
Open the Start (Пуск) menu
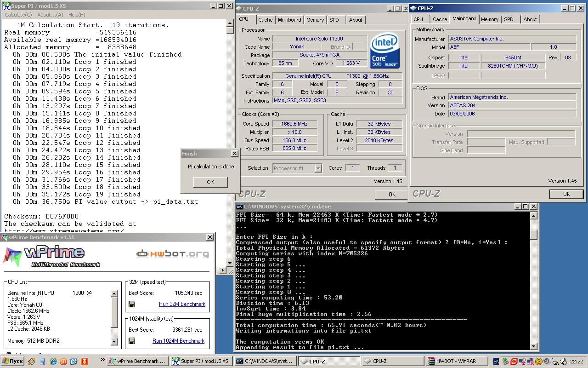(x=12, y=361)
